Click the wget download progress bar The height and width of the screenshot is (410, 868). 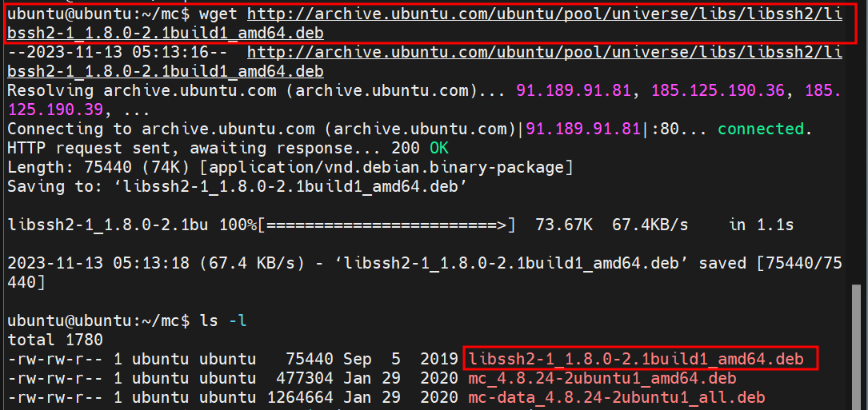coord(387,225)
